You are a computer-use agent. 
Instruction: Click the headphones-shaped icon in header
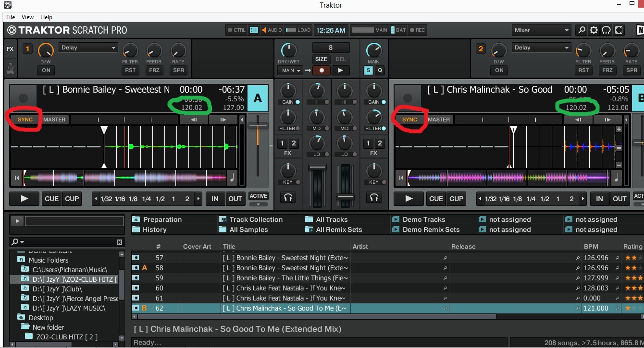click(607, 30)
